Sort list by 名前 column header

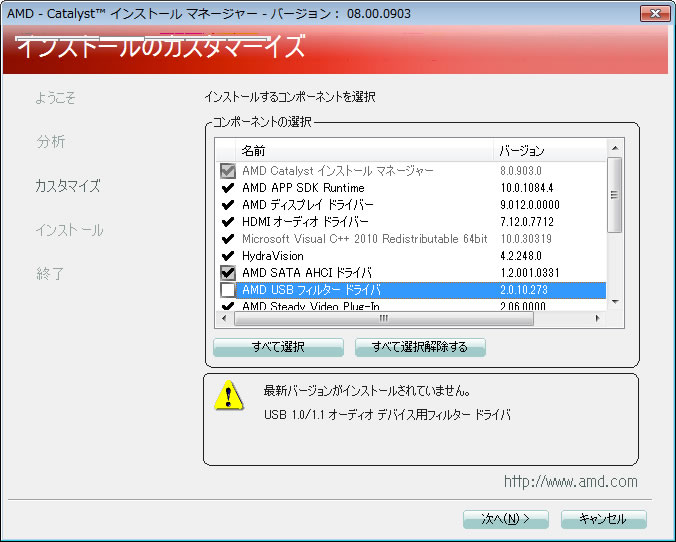364,151
